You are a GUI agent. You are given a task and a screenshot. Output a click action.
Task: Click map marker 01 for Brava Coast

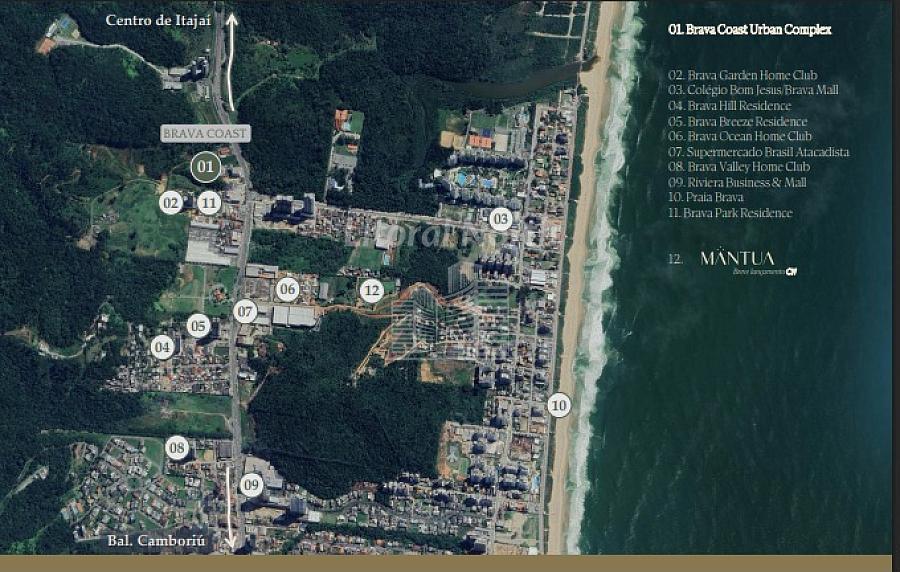(206, 166)
